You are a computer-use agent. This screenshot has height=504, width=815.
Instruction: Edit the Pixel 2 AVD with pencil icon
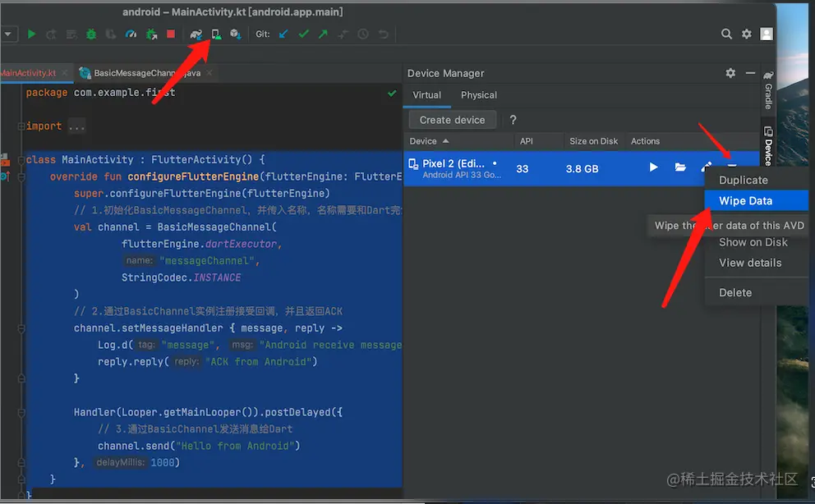pos(706,167)
